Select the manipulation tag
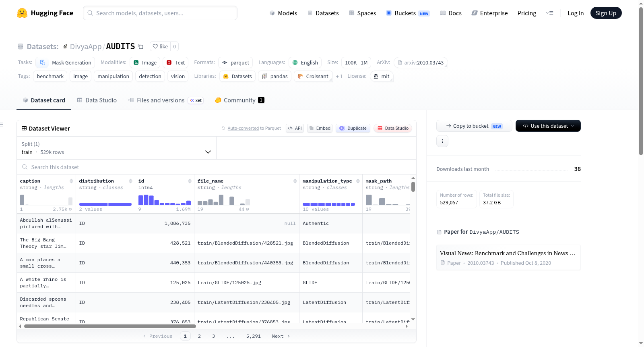 pyautogui.click(x=113, y=76)
